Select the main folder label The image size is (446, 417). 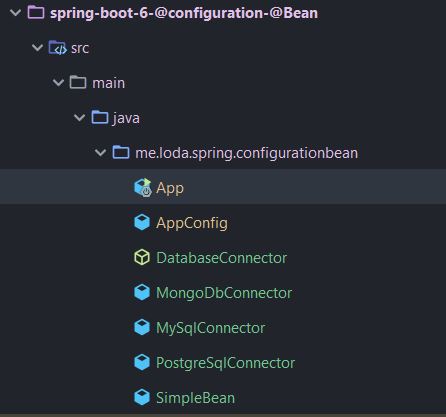coord(109,83)
